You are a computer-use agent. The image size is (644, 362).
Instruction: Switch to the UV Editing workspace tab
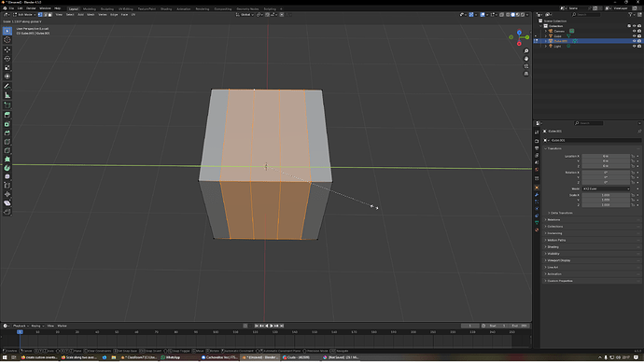(x=126, y=8)
